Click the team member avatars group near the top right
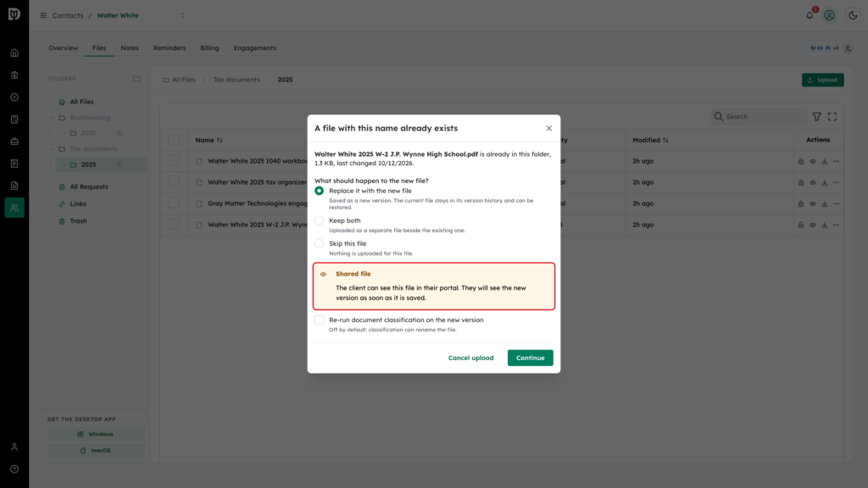The image size is (868, 488). point(824,48)
